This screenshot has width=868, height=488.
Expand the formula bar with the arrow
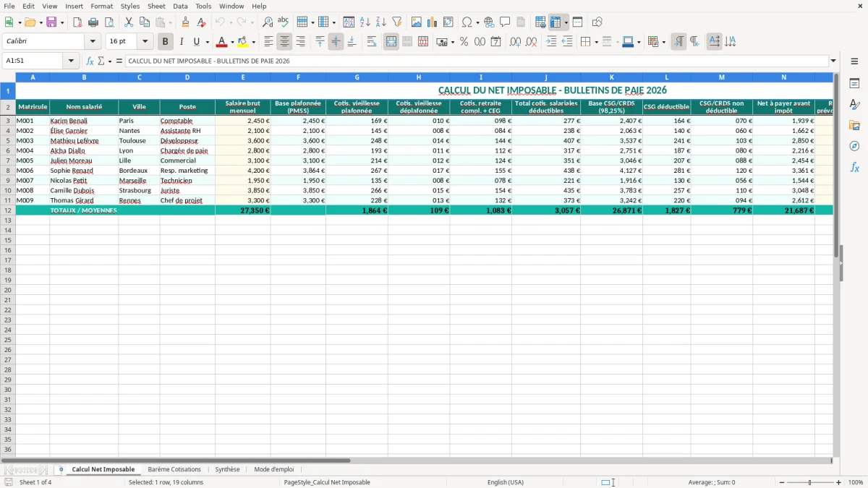click(x=833, y=61)
